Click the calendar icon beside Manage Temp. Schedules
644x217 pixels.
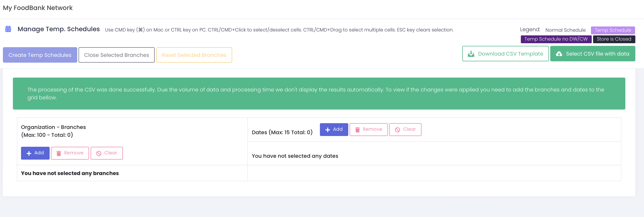coord(8,29)
